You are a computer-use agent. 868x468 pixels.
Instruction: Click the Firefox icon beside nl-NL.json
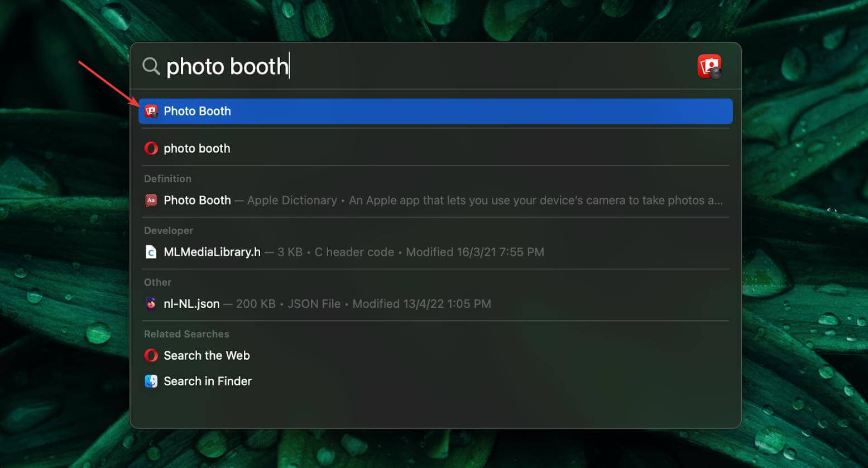tap(150, 303)
